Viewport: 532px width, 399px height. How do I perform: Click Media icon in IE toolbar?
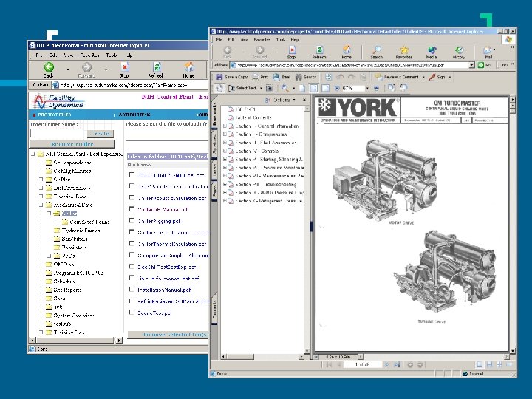pyautogui.click(x=432, y=52)
